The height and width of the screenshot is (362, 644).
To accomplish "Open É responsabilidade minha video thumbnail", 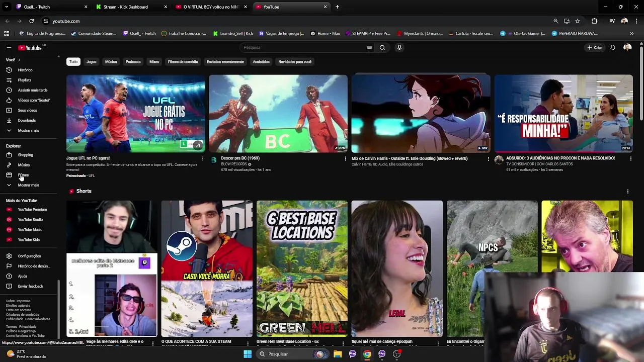I will click(x=563, y=114).
